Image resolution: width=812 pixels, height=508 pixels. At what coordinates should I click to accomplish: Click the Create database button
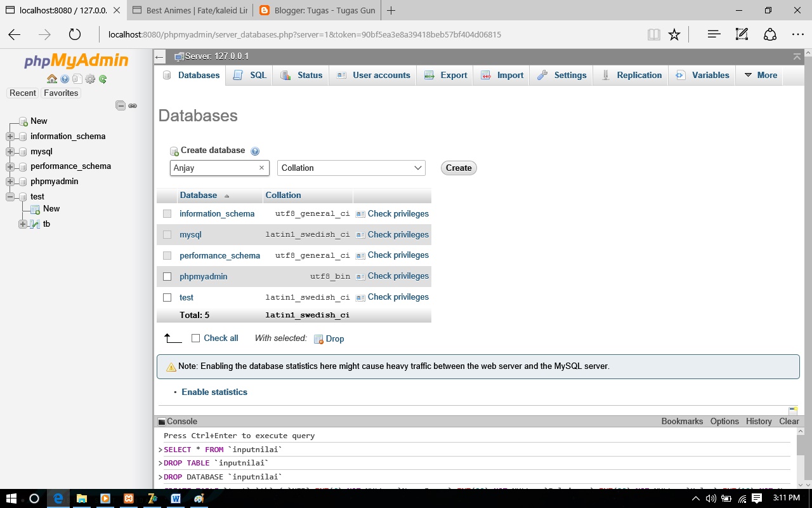(459, 168)
